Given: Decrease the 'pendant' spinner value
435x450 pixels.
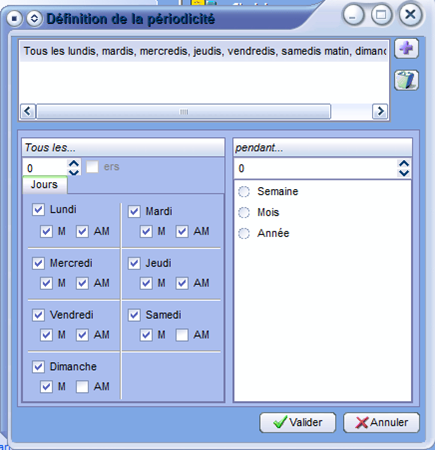Looking at the screenshot, I should tap(404, 173).
